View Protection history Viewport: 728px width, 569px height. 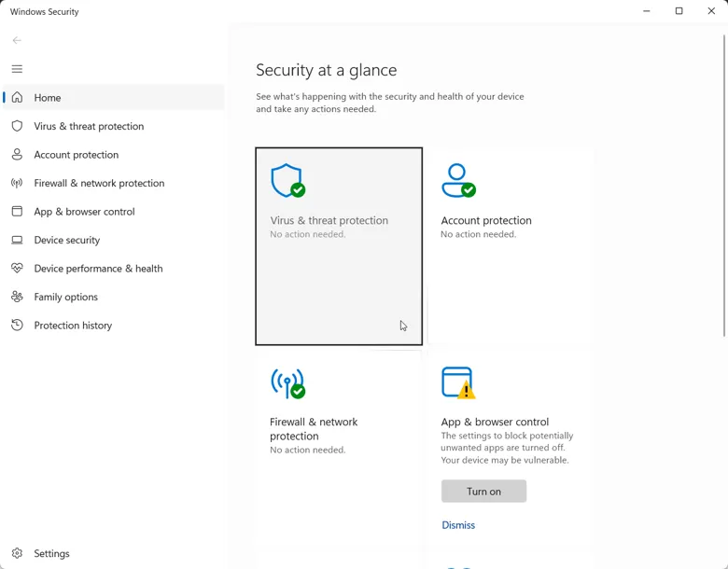click(x=113, y=325)
